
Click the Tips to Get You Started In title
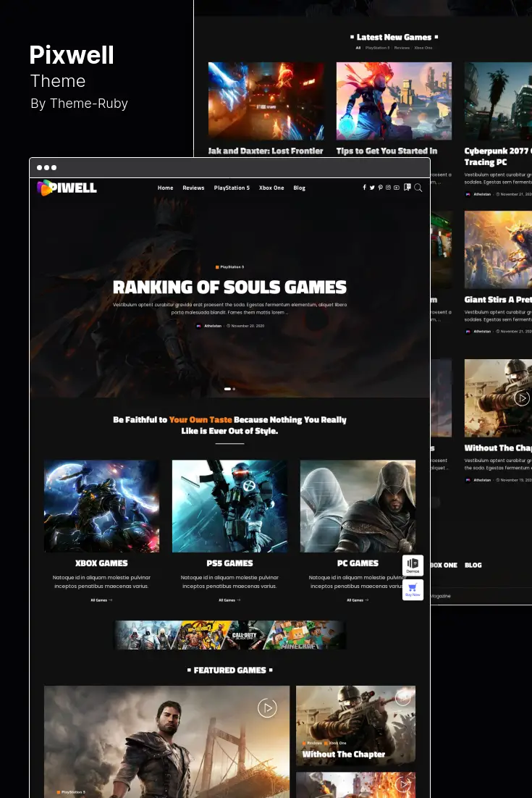pyautogui.click(x=387, y=151)
